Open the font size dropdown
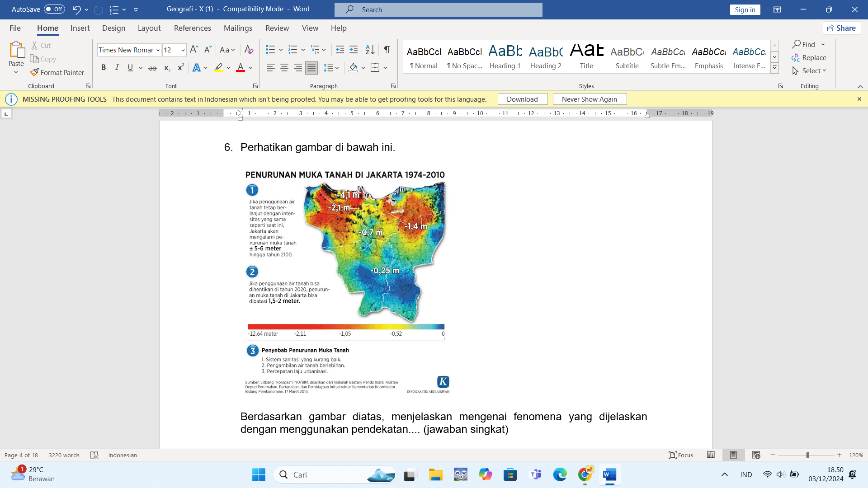Image resolution: width=868 pixels, height=488 pixels. [183, 50]
